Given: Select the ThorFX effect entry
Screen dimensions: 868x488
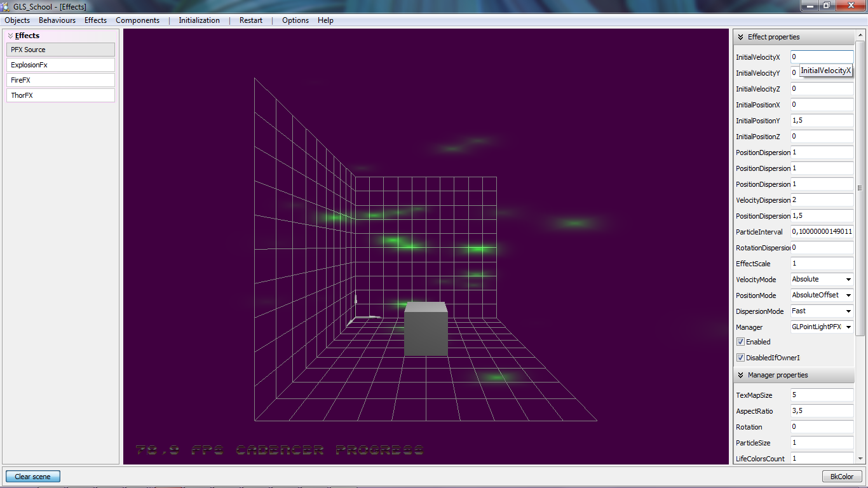Looking at the screenshot, I should pyautogui.click(x=61, y=95).
